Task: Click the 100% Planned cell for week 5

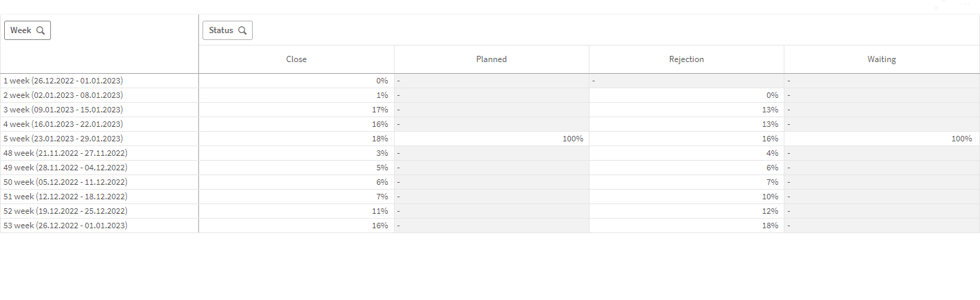Action: coord(573,139)
